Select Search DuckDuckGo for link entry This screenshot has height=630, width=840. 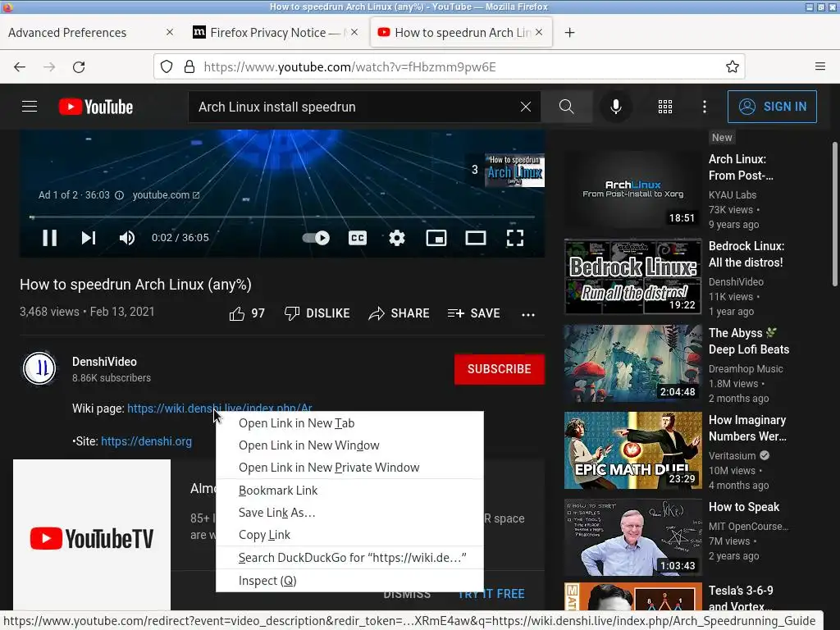pos(349,558)
